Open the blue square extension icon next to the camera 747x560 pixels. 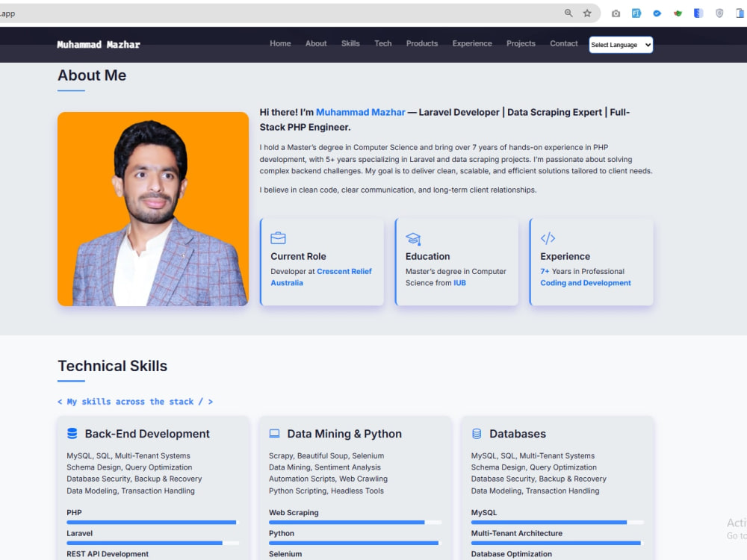click(x=636, y=13)
